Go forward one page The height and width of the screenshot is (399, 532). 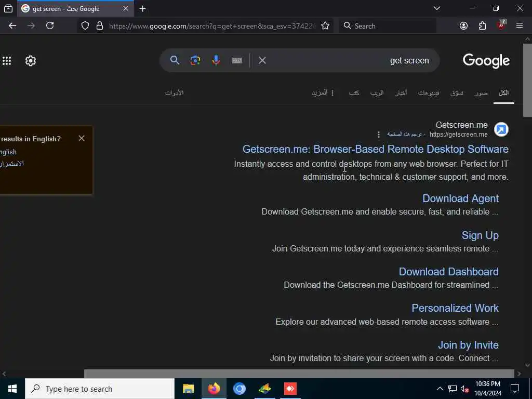click(x=31, y=26)
